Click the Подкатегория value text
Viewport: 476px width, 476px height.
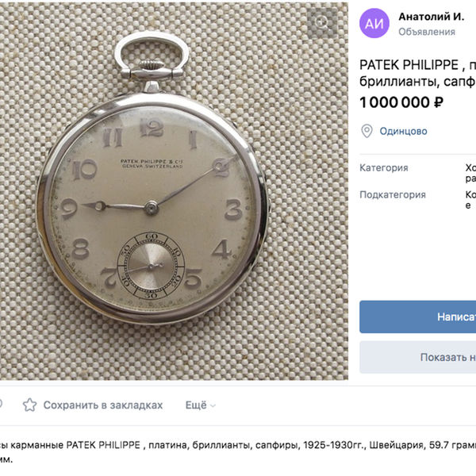click(470, 200)
